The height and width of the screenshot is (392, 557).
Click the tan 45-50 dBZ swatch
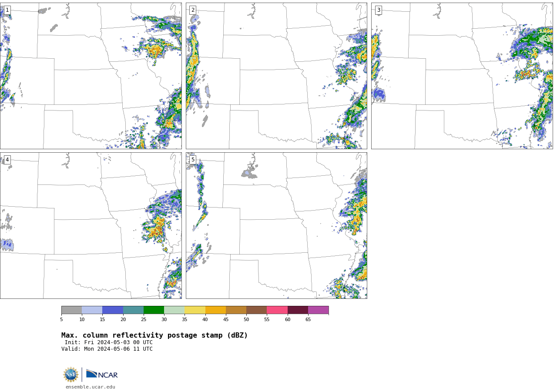(236, 310)
